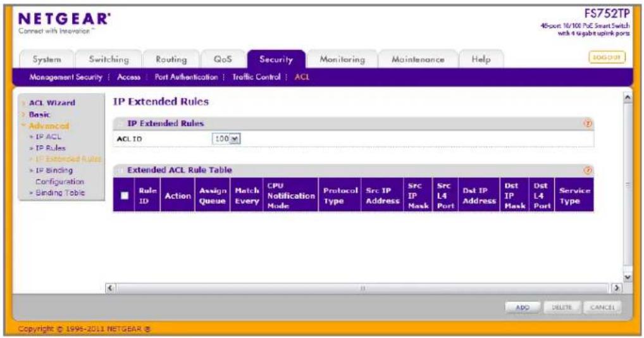Tick the select-all checkbox in rule table header
Screen dimensions: 644x338
point(125,196)
